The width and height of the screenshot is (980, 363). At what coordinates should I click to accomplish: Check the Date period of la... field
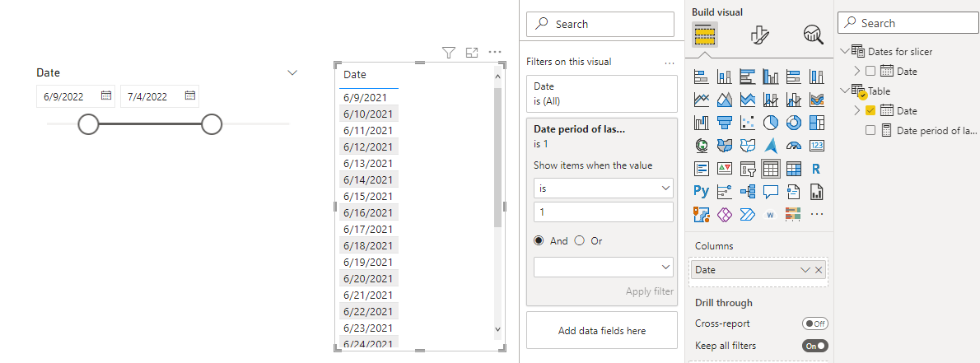coord(870,131)
